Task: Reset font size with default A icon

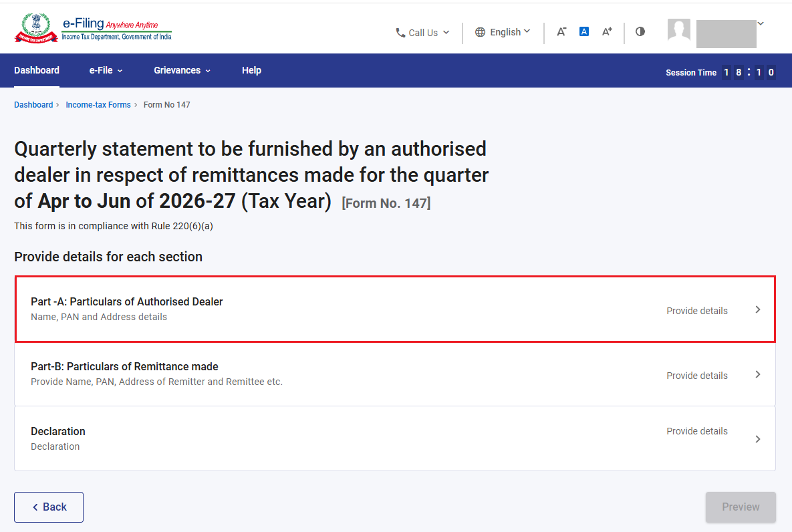Action: pos(584,32)
